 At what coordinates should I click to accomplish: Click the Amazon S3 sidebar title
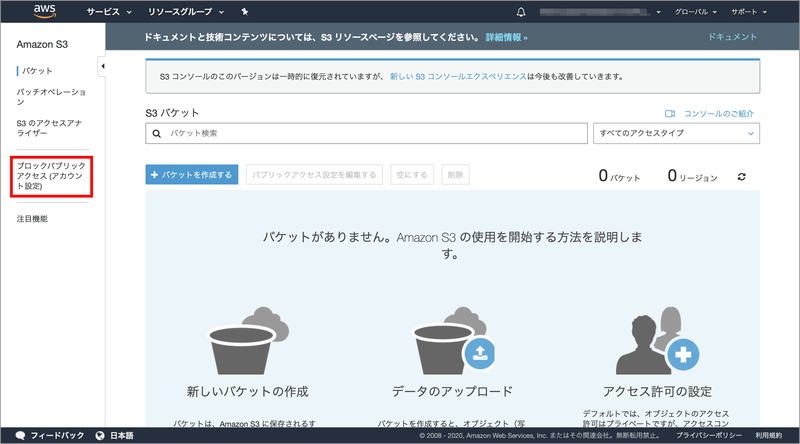[42, 44]
